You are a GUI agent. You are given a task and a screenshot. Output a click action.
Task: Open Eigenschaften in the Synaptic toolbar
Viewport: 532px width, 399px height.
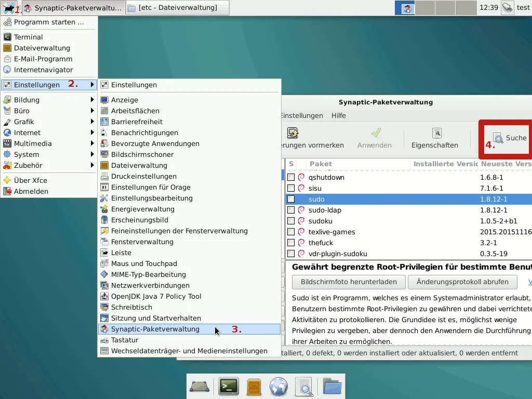[434, 138]
